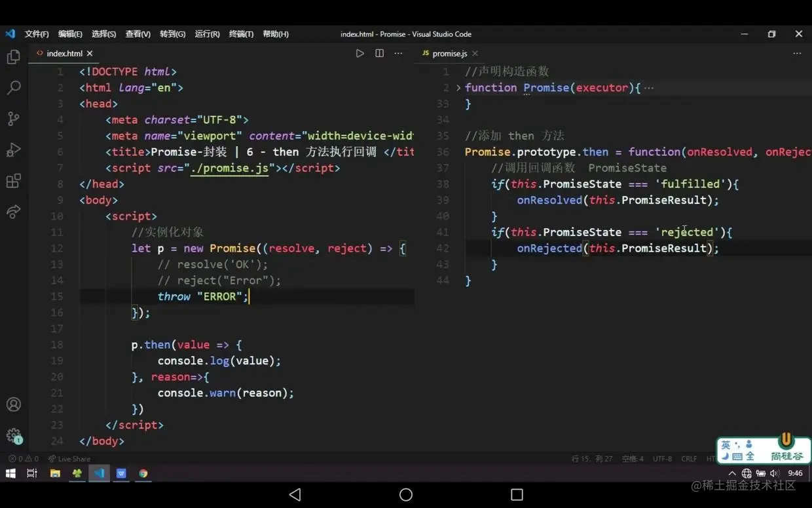Image resolution: width=812 pixels, height=508 pixels.
Task: Click the folded code ellipsis after Promise(executor){
Action: point(648,88)
